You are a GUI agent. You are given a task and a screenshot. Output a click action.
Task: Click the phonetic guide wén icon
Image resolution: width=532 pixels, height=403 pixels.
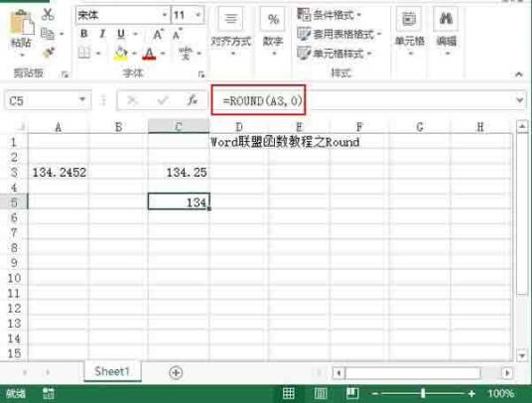coord(186,54)
